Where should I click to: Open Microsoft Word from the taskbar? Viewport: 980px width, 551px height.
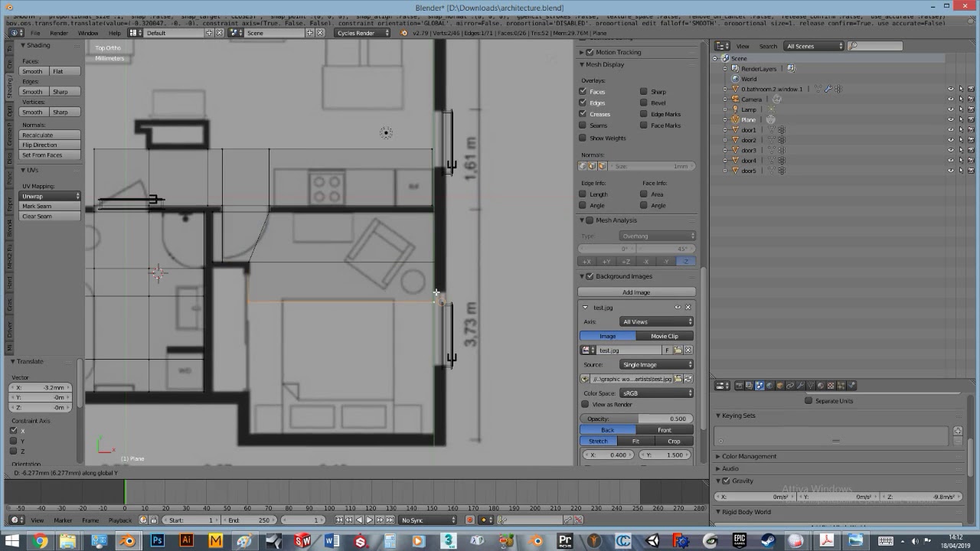click(332, 541)
